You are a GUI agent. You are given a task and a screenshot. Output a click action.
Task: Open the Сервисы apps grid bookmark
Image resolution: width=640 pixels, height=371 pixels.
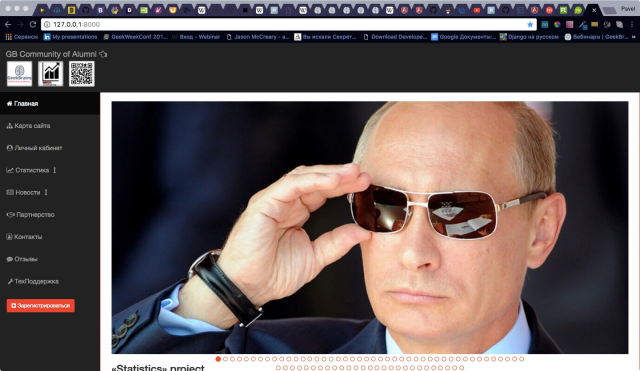[x=22, y=37]
